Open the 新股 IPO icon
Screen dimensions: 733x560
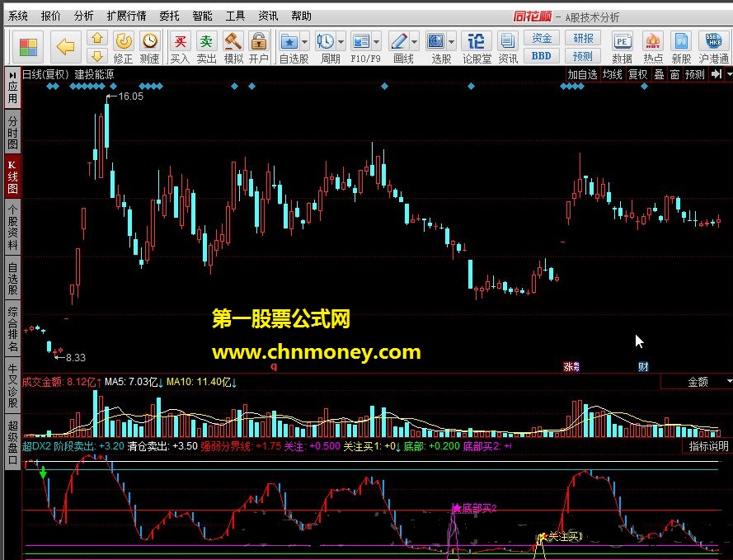681,47
